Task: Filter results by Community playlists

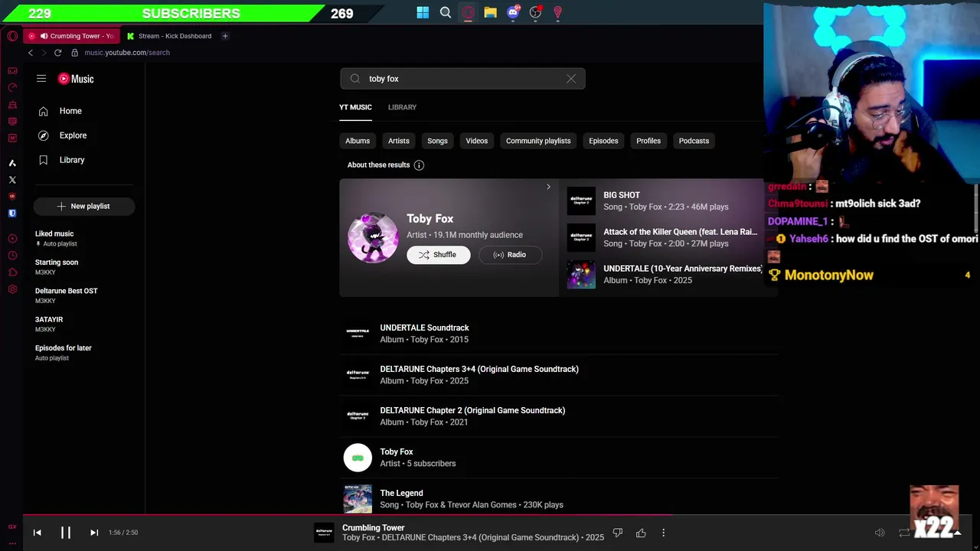Action: point(538,141)
